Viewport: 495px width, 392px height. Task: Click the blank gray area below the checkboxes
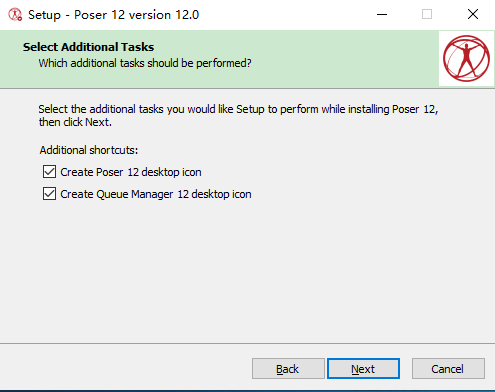(247, 270)
